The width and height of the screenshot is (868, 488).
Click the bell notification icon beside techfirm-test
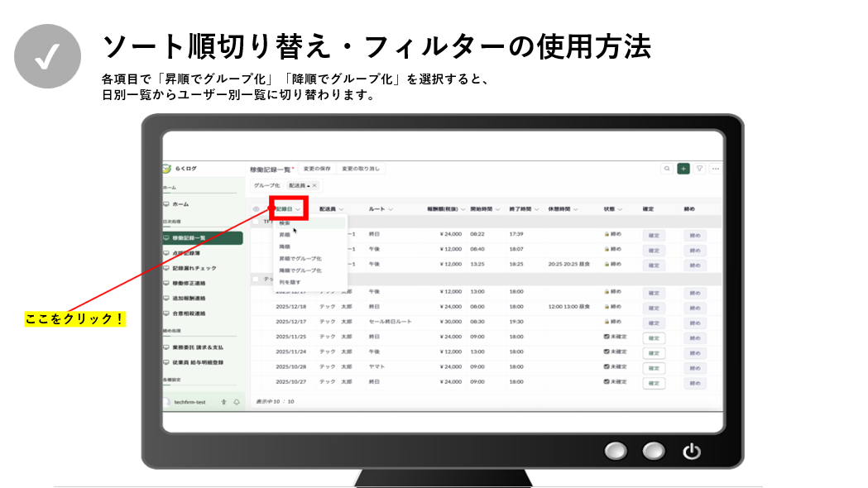tap(237, 402)
